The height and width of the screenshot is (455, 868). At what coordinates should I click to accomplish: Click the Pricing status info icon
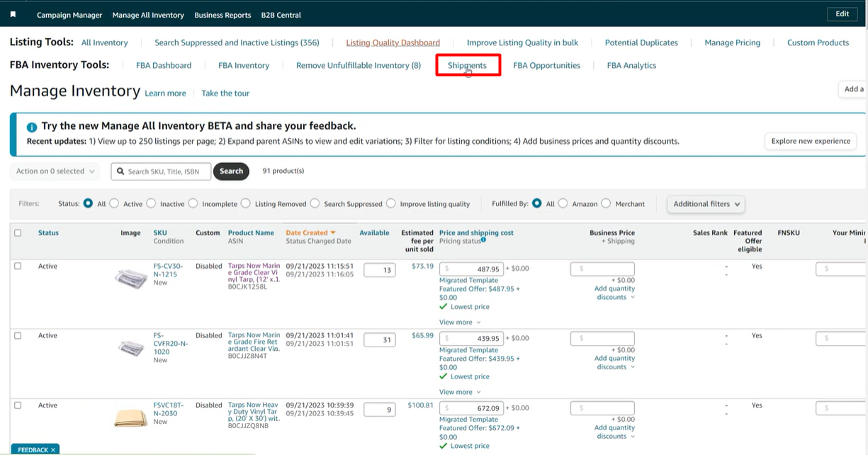tap(484, 240)
